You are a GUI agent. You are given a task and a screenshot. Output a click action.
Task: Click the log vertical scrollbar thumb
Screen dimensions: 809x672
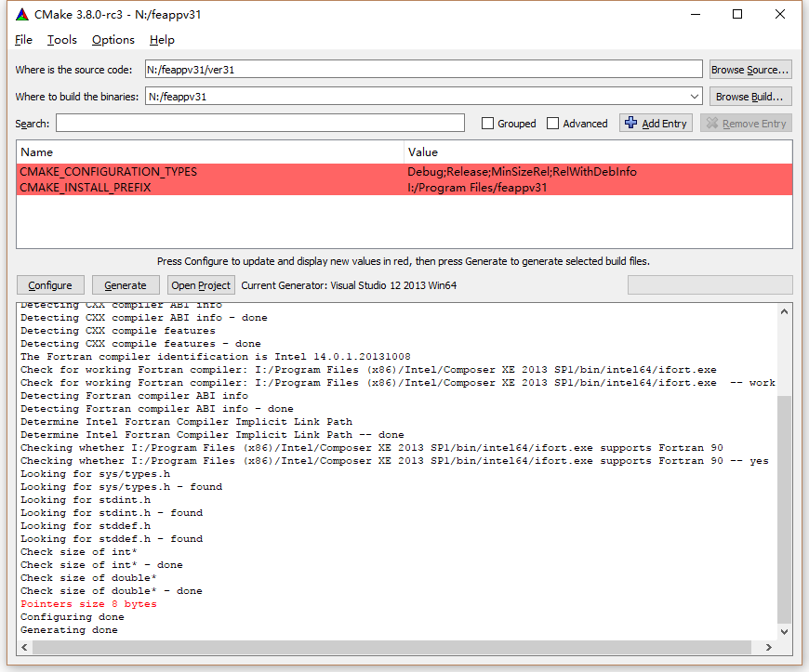784,509
